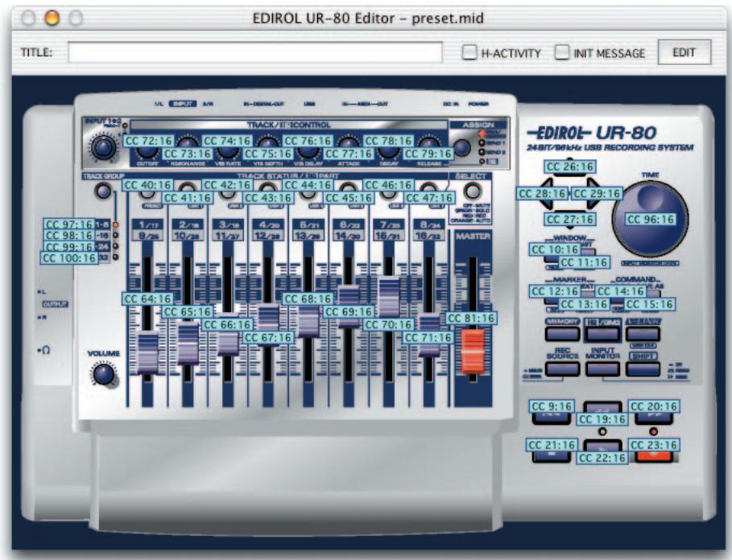The image size is (732, 560).
Task: Click track 5 fader labeled CC 68:16
Action: pyautogui.click(x=308, y=299)
